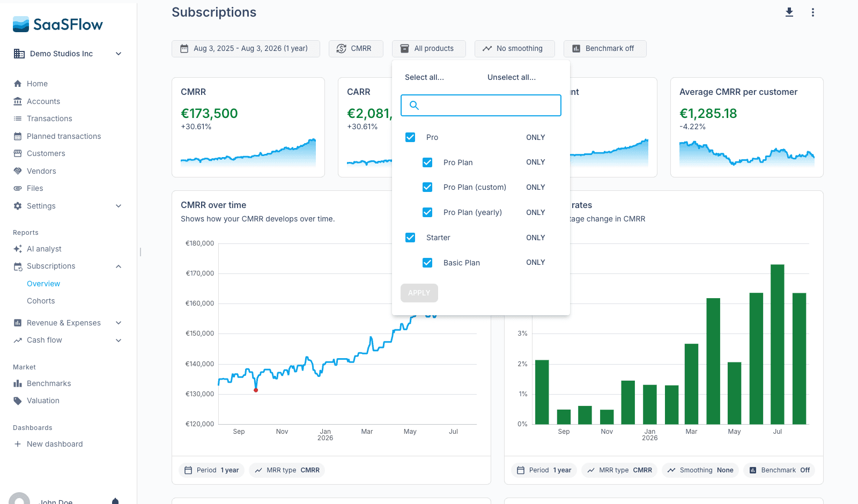Open the Demo Studios Inc company dropdown
The width and height of the screenshot is (858, 504).
[x=119, y=54]
